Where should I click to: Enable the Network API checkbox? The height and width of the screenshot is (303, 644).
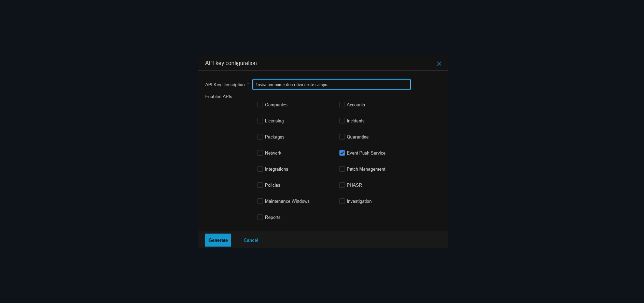260,153
